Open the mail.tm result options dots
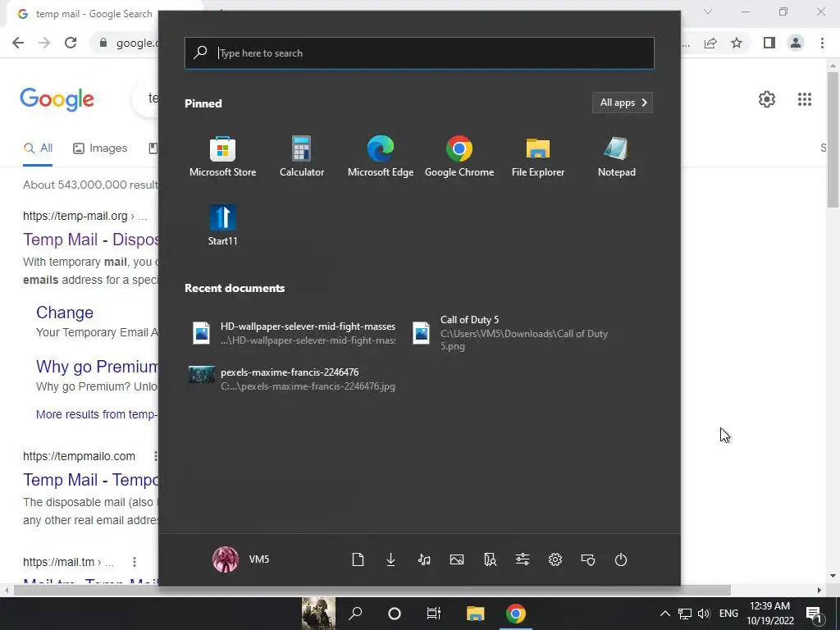 click(x=135, y=562)
